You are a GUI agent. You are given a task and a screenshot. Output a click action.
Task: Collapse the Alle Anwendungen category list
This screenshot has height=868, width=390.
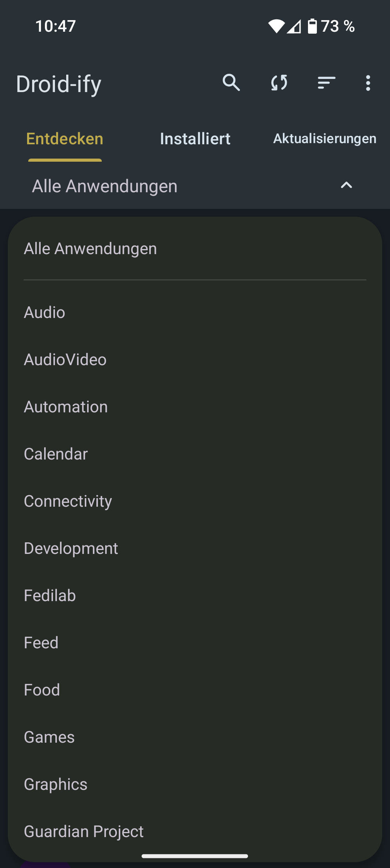346,186
